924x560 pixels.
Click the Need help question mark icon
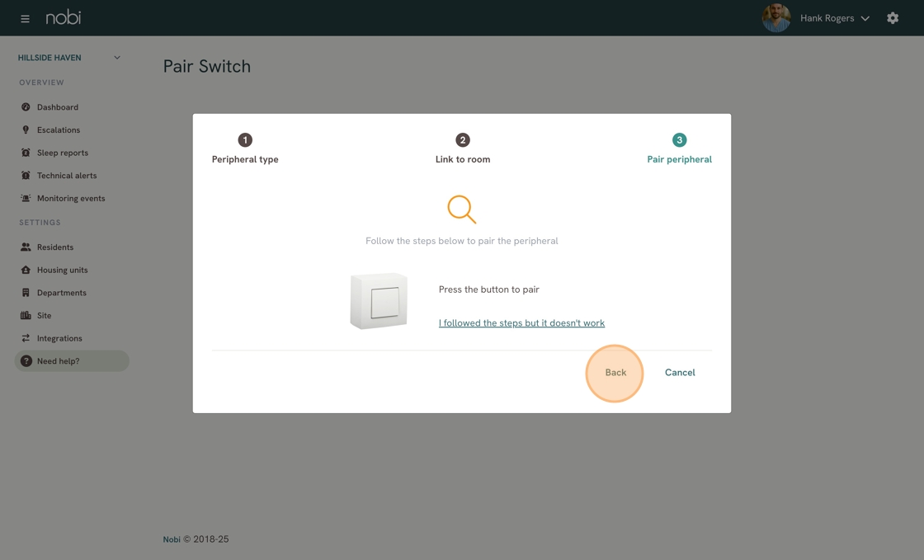[26, 361]
